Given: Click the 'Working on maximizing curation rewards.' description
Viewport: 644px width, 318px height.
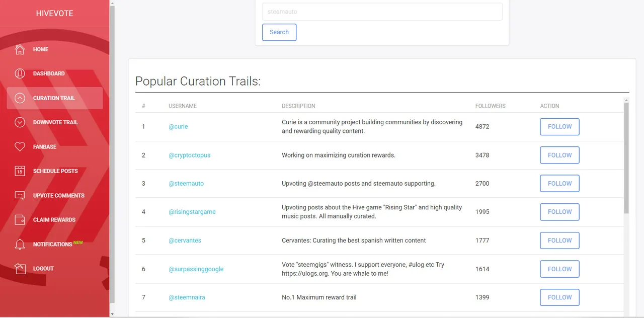Looking at the screenshot, I should tap(339, 155).
